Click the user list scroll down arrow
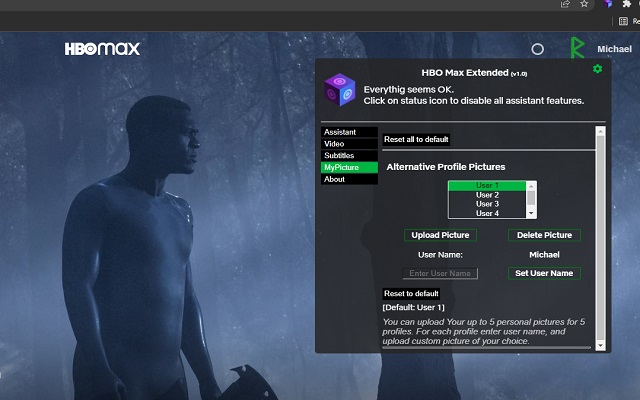Screen dimensions: 640x400 531,213
